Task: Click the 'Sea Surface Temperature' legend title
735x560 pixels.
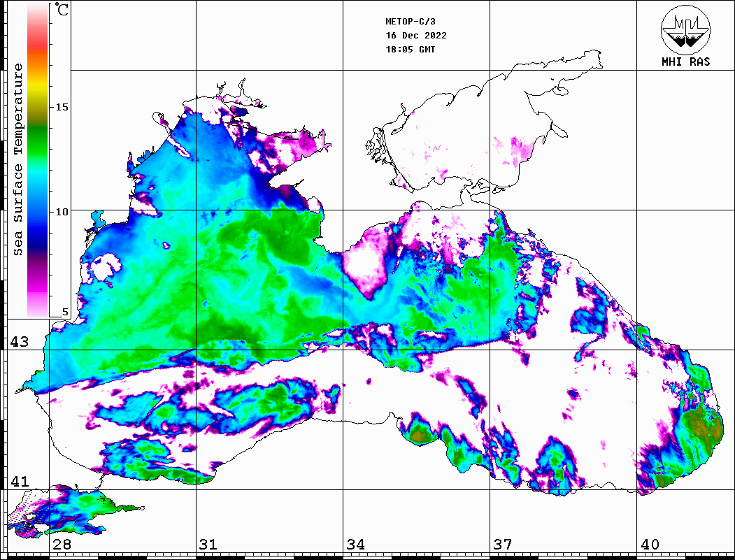Action: click(x=17, y=160)
